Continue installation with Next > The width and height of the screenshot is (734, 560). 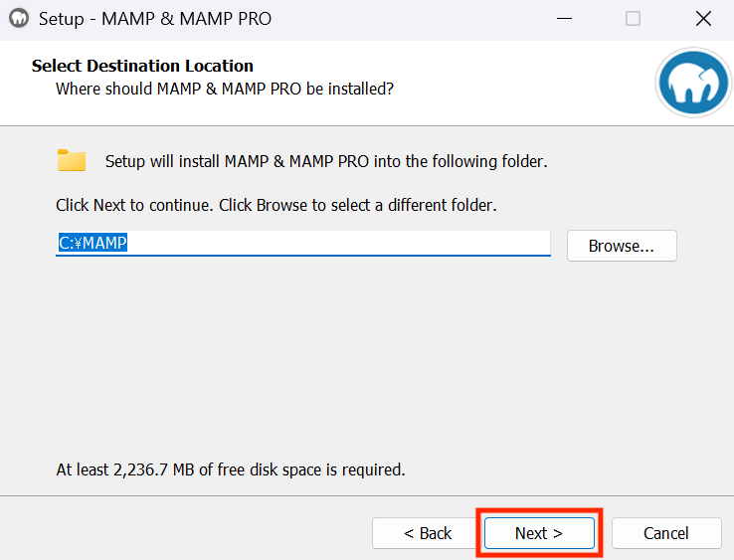[539, 533]
